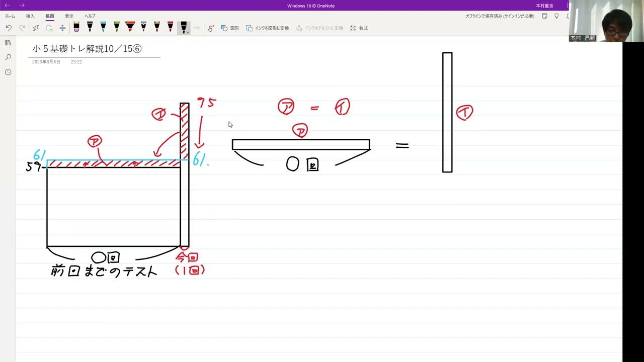
Task: Click the Undo arrow in the toolbar
Action: tap(9, 28)
